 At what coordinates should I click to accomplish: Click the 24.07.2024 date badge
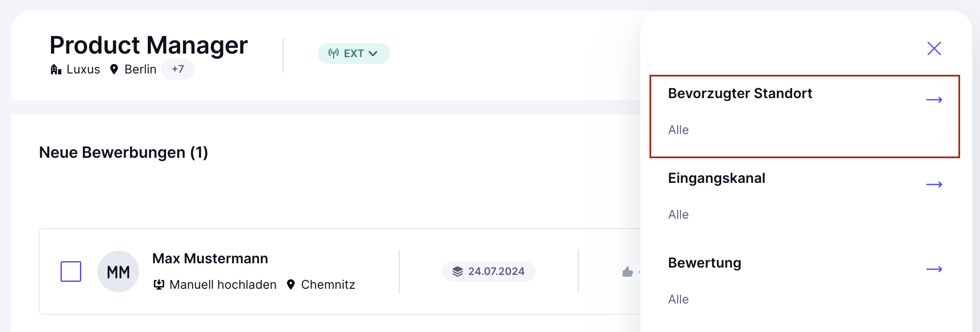click(489, 271)
